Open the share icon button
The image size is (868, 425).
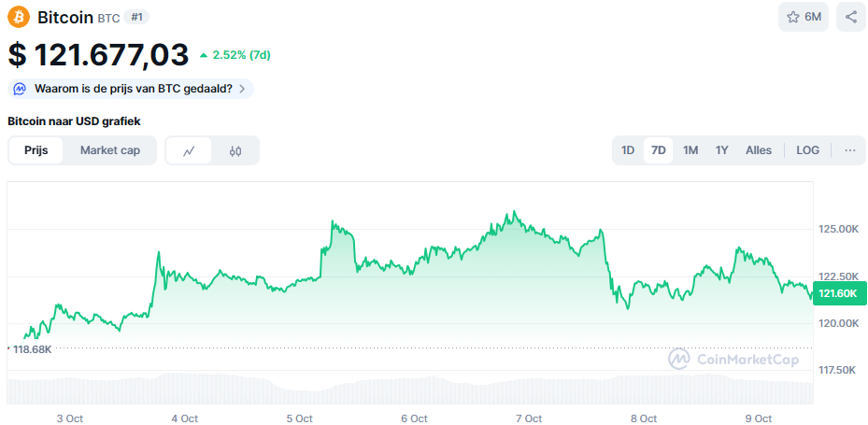coord(850,17)
